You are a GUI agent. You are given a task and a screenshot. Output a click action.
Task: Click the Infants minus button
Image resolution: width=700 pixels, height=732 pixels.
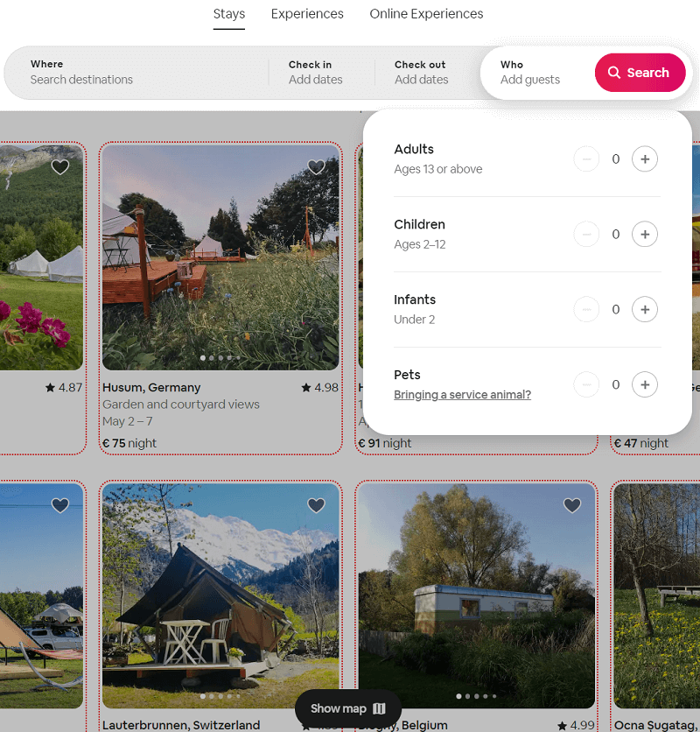[x=586, y=309]
